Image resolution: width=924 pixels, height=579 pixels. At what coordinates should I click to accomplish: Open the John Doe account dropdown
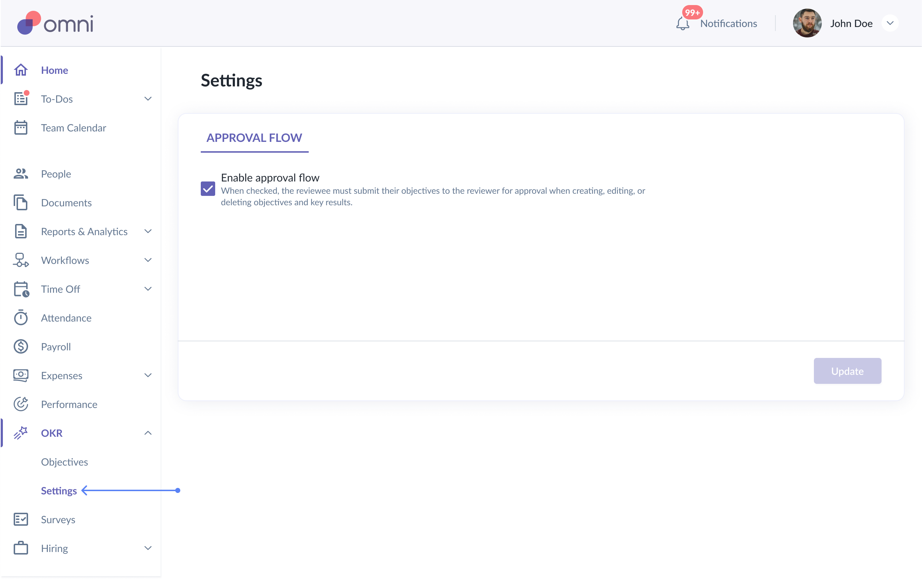click(x=890, y=23)
